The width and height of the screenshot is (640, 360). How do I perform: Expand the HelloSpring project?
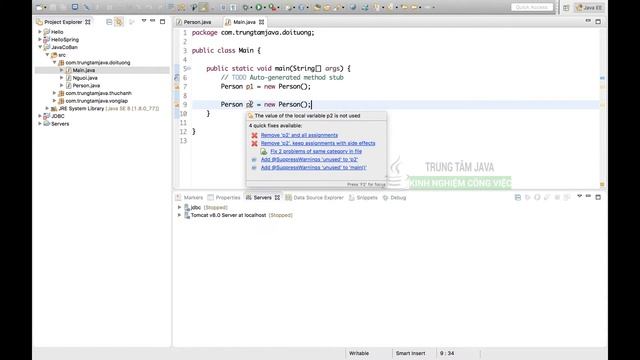tap(40, 39)
